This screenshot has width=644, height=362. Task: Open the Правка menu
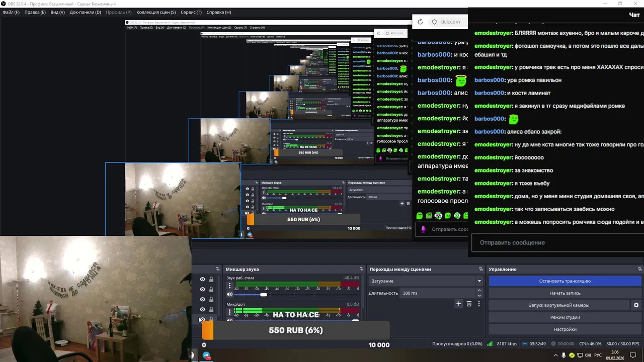click(x=35, y=12)
